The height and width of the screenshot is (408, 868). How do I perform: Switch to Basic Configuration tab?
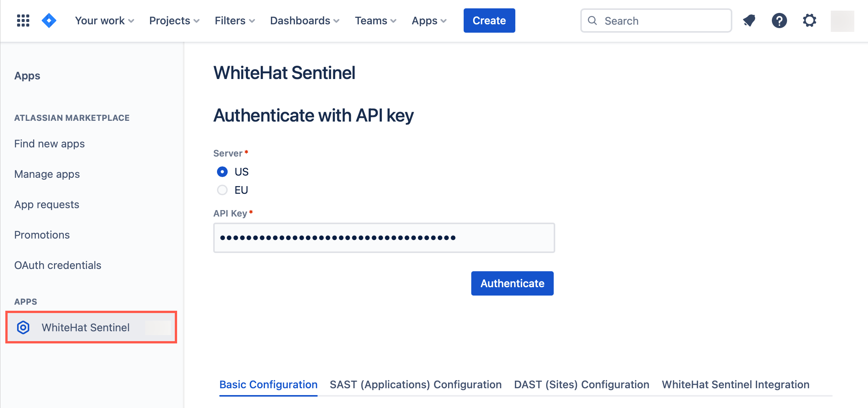[x=268, y=384]
